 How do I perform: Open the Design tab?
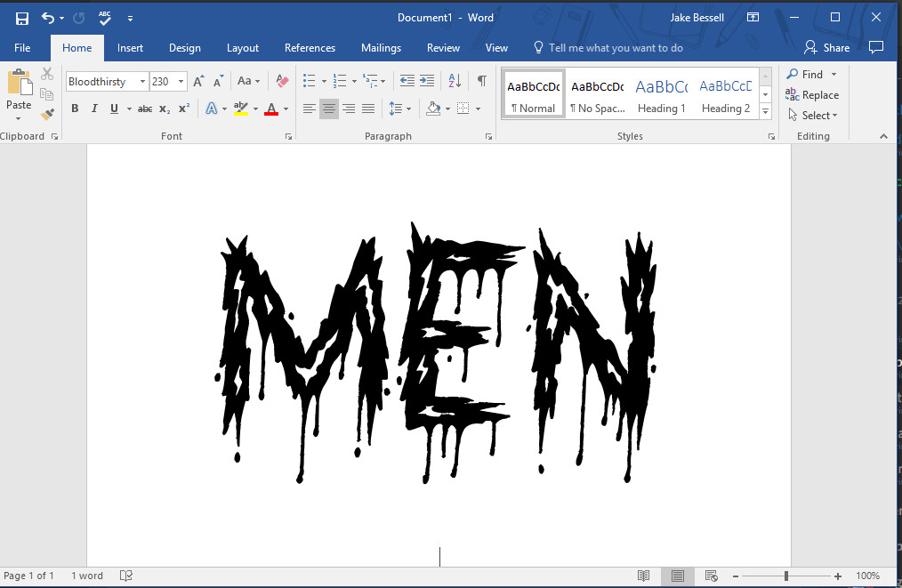184,48
